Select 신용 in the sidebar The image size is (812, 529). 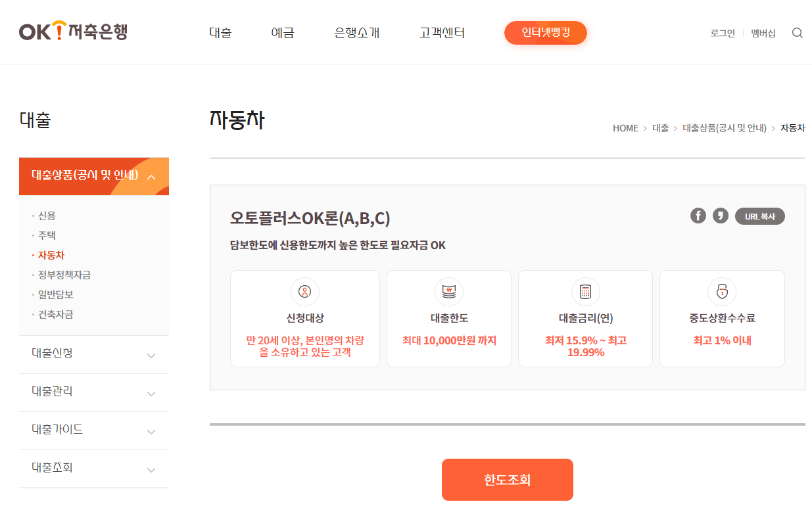47,216
